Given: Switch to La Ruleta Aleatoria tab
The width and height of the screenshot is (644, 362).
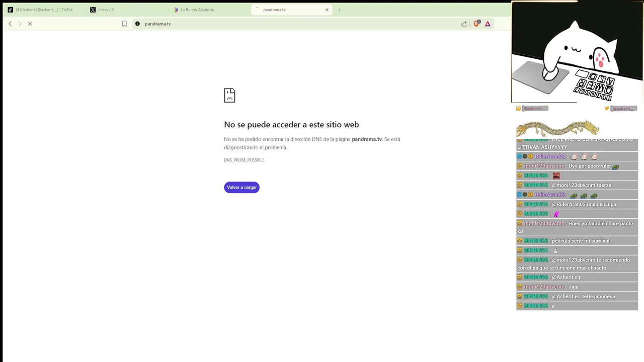Looking at the screenshot, I should pos(209,10).
